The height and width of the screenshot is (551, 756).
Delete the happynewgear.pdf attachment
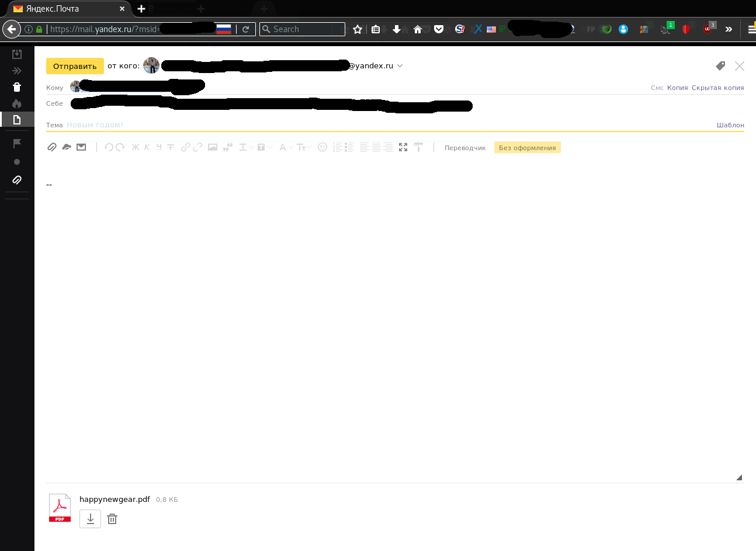pyautogui.click(x=113, y=519)
